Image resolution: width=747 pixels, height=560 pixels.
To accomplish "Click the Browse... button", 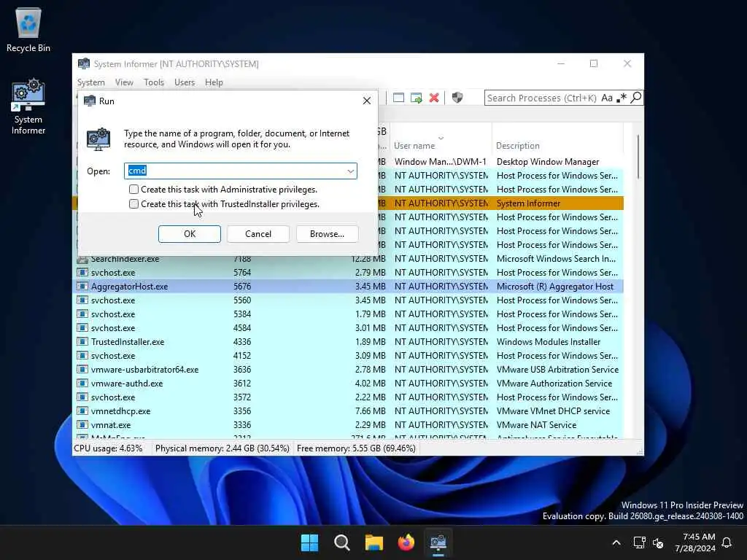I will click(327, 234).
